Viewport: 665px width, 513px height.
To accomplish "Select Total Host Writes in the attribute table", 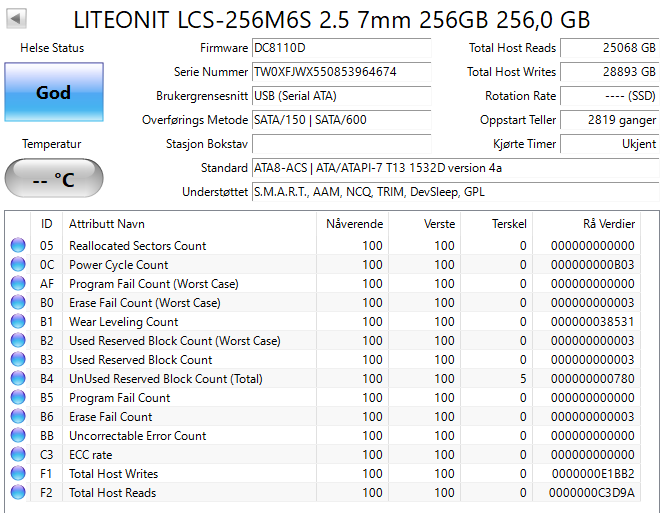I will pyautogui.click(x=113, y=474).
